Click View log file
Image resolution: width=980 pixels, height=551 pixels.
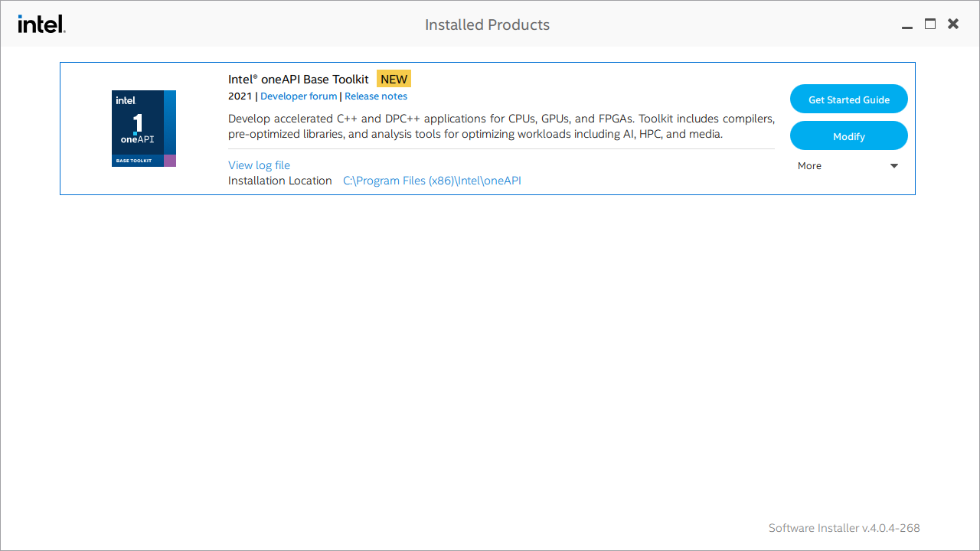(259, 165)
